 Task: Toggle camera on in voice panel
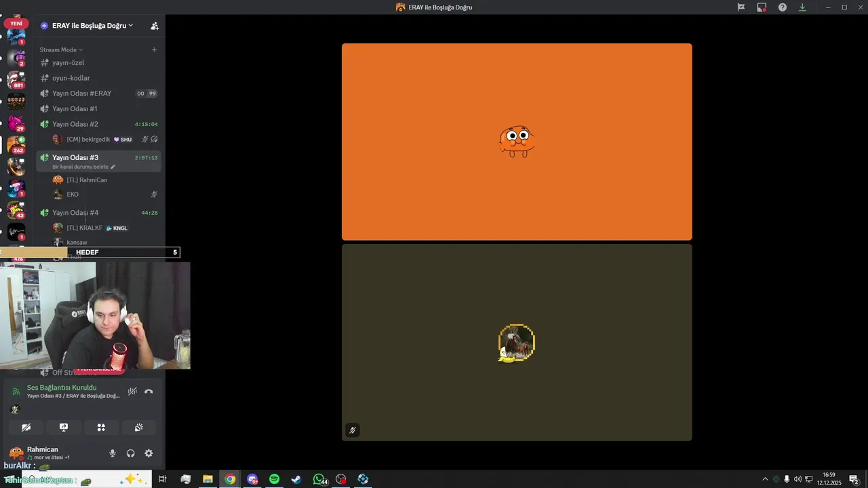click(x=26, y=428)
